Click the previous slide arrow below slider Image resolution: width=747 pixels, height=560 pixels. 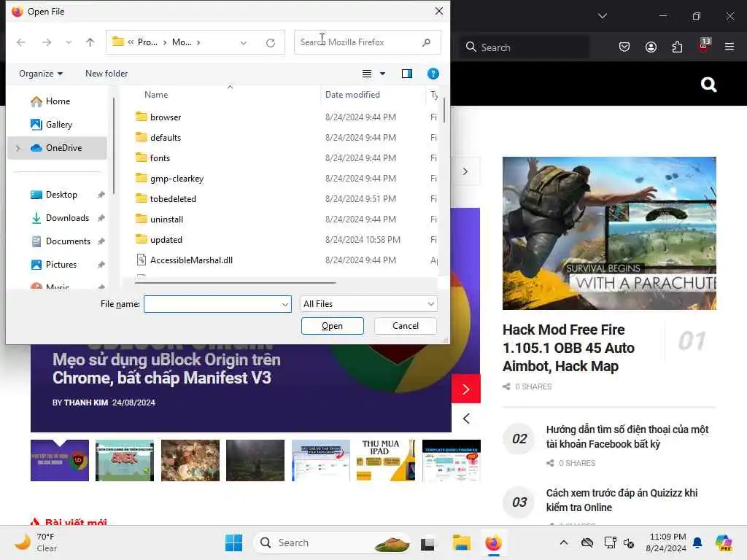tap(466, 419)
